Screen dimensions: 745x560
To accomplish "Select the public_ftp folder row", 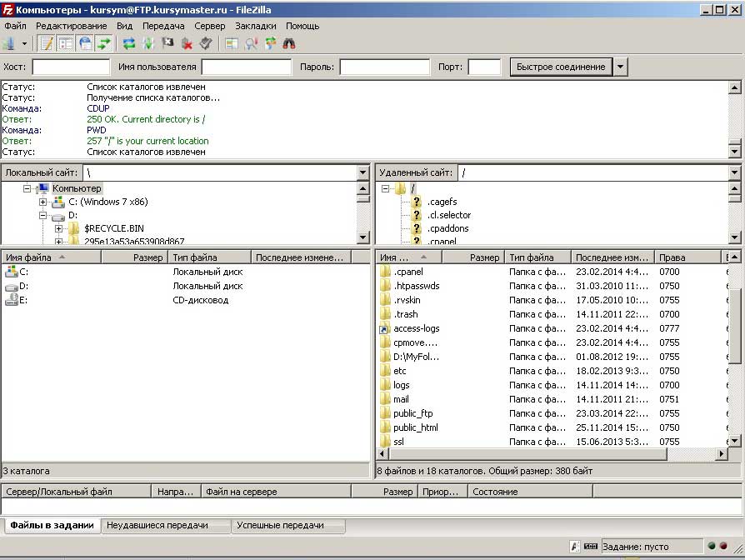I will [553, 413].
